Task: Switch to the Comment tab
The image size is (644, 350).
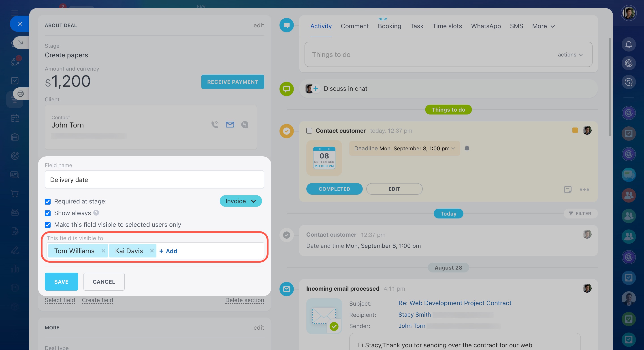Action: (354, 26)
